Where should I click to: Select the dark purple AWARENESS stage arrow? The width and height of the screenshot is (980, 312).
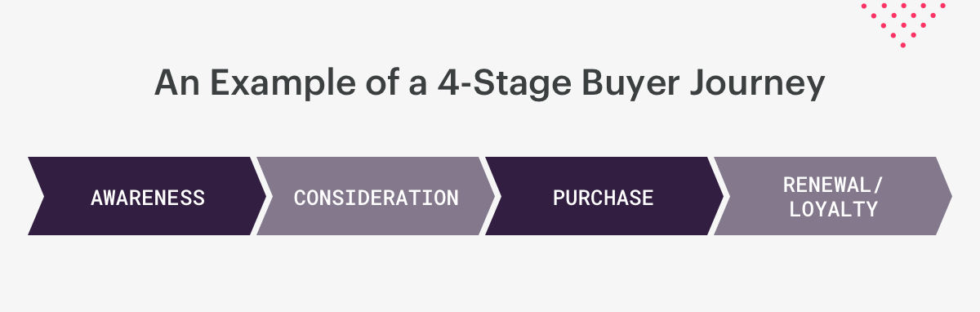coord(147,196)
